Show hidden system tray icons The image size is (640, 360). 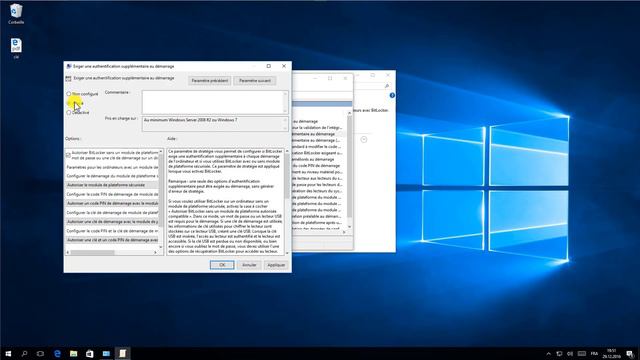coord(548,353)
